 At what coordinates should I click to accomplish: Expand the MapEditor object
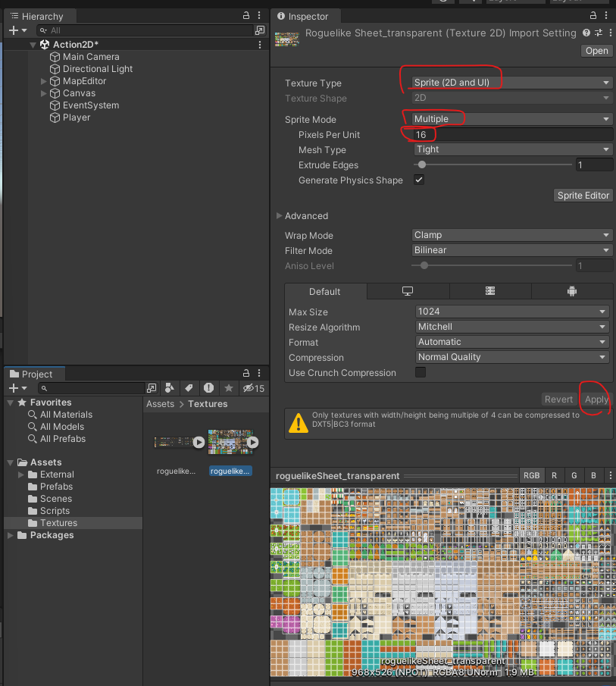[x=43, y=81]
